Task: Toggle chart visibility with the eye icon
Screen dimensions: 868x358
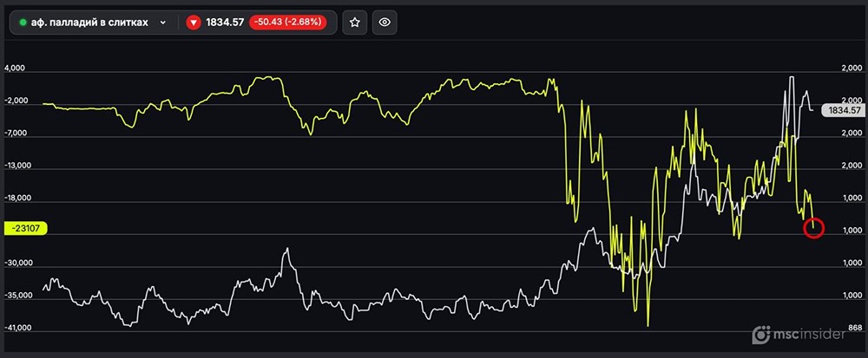Action: 385,23
